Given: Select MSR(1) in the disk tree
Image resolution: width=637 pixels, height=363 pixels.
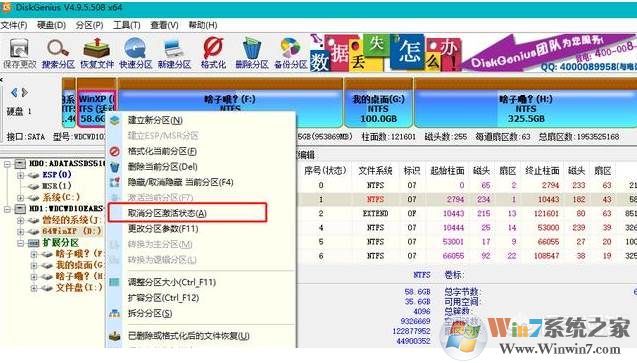Looking at the screenshot, I should point(57,186).
